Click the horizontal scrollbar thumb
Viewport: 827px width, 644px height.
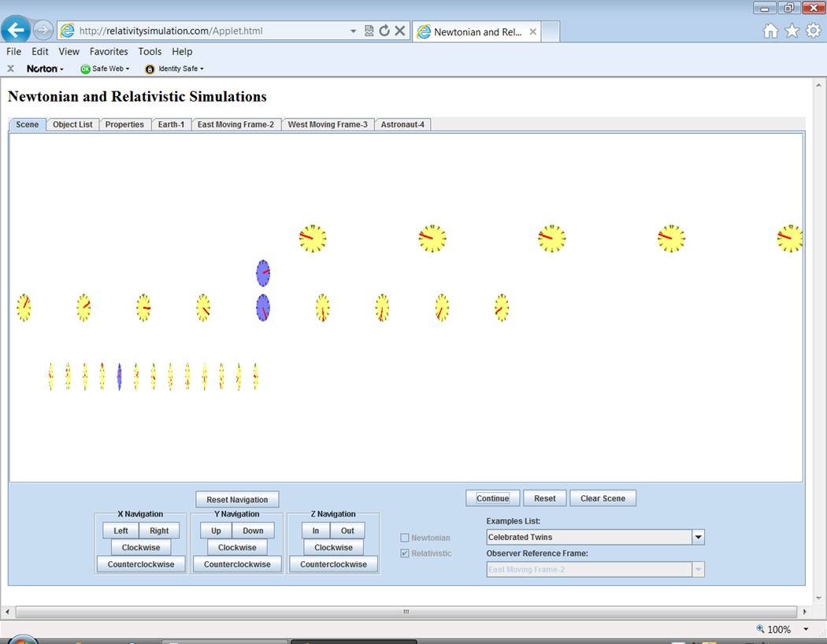(x=406, y=612)
